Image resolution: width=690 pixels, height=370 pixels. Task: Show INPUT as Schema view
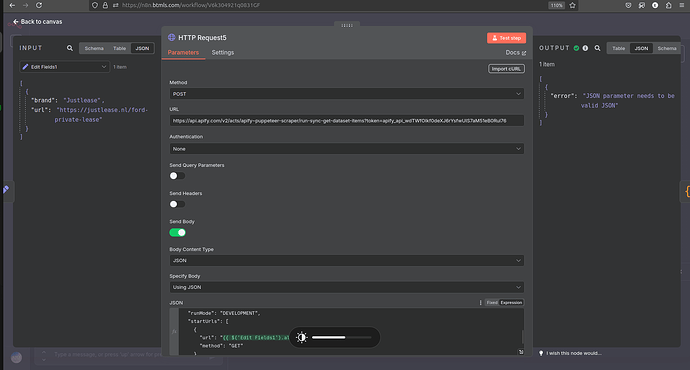(x=94, y=48)
